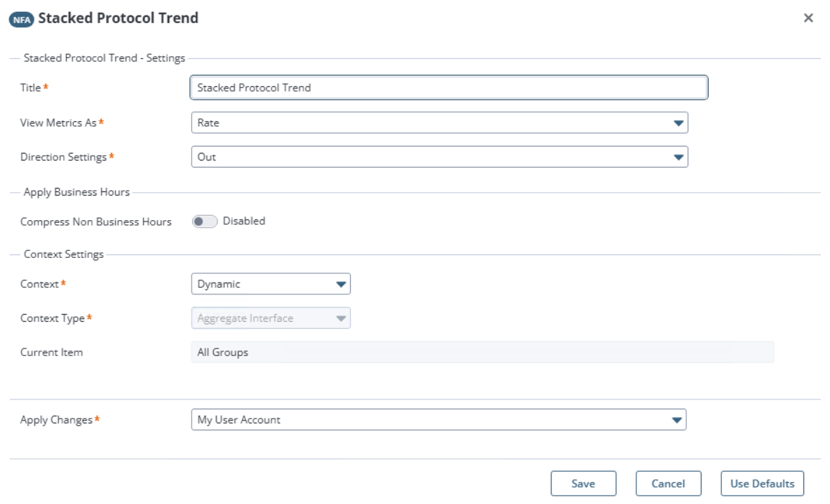Open the Context combo box showing Dynamic
Viewport: 830px width, 504px height.
(271, 284)
